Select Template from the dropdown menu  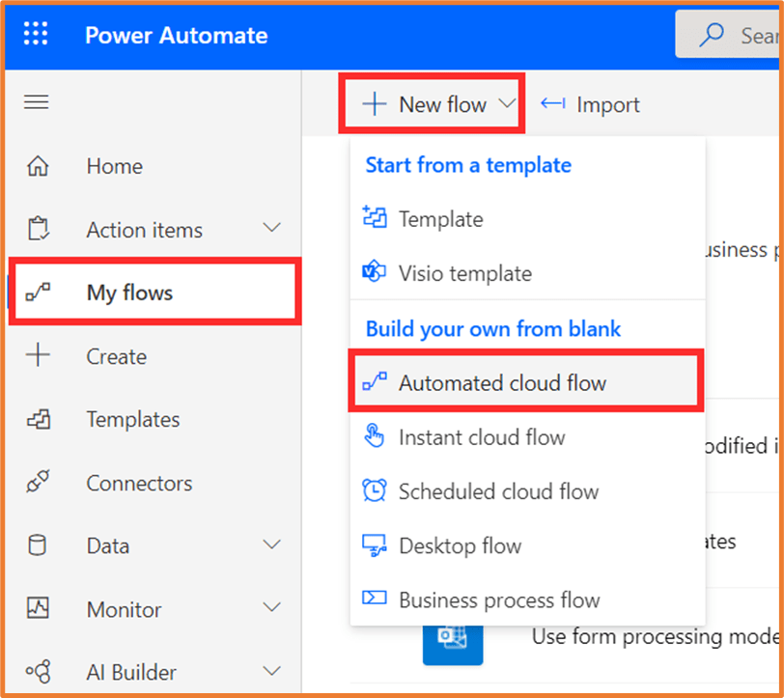[x=440, y=219]
